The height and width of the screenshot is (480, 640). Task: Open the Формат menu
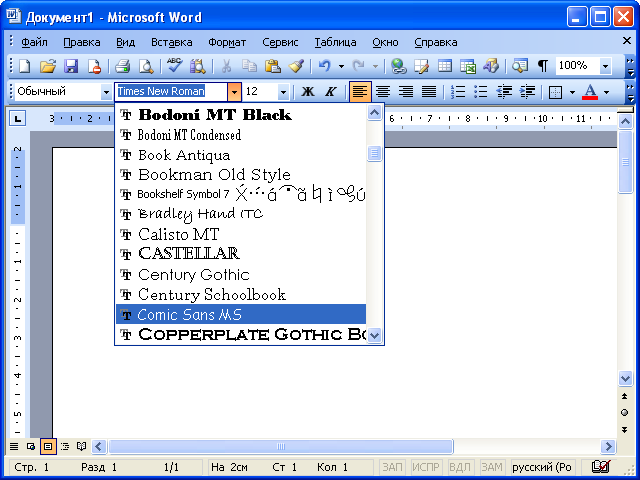(x=227, y=42)
